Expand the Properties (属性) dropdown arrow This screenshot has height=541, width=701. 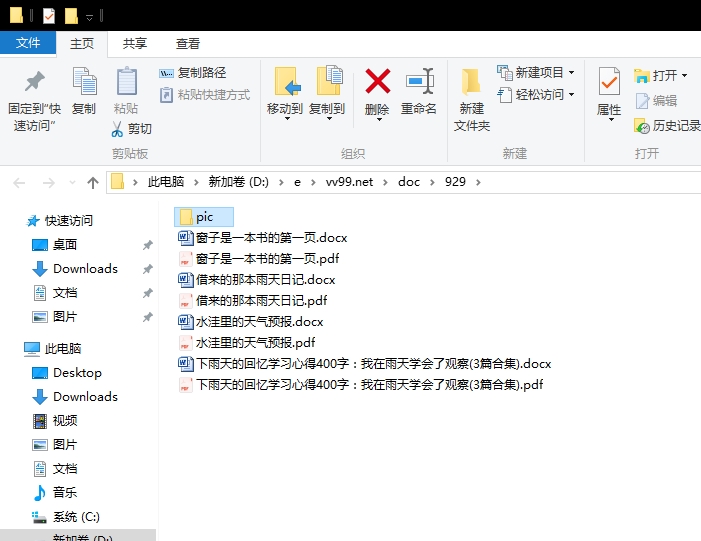[x=611, y=119]
